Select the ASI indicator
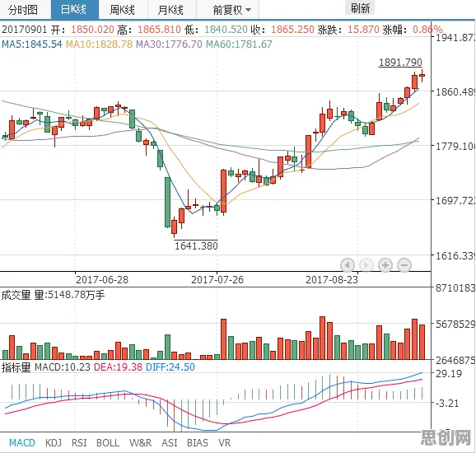Viewport: 476px width, 453px height. pyautogui.click(x=170, y=442)
